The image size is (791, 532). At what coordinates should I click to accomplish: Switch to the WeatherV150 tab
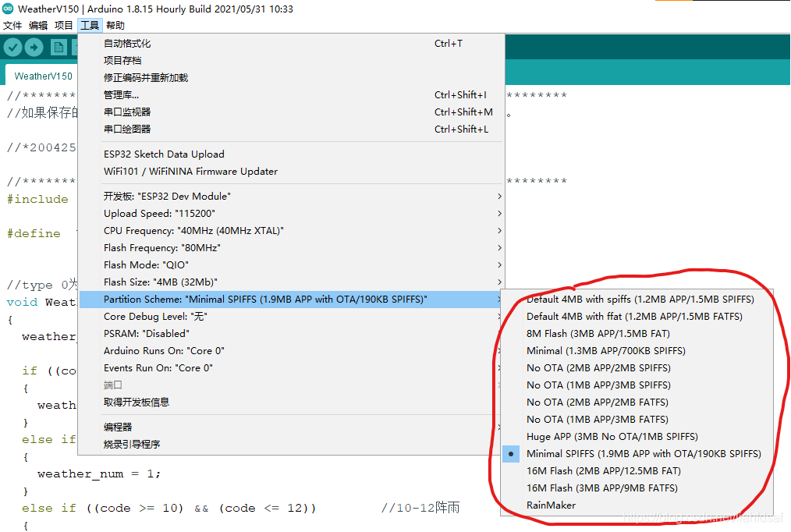(x=43, y=76)
